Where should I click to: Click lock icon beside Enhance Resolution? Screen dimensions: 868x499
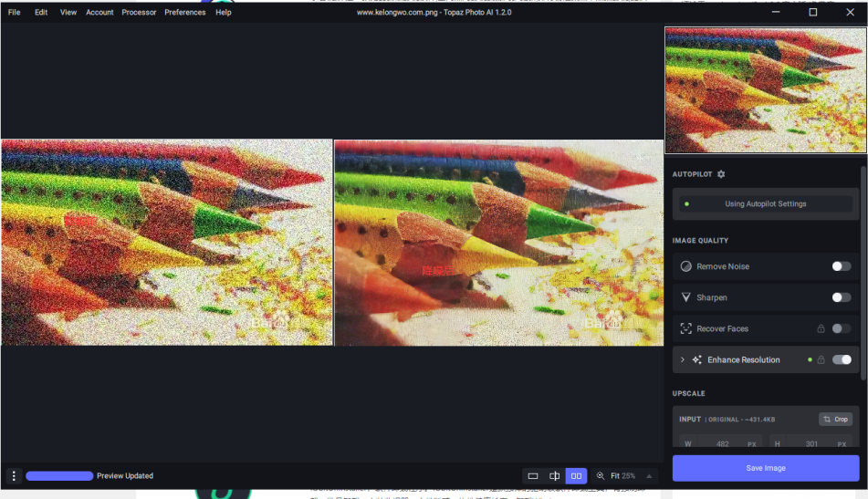(x=821, y=359)
